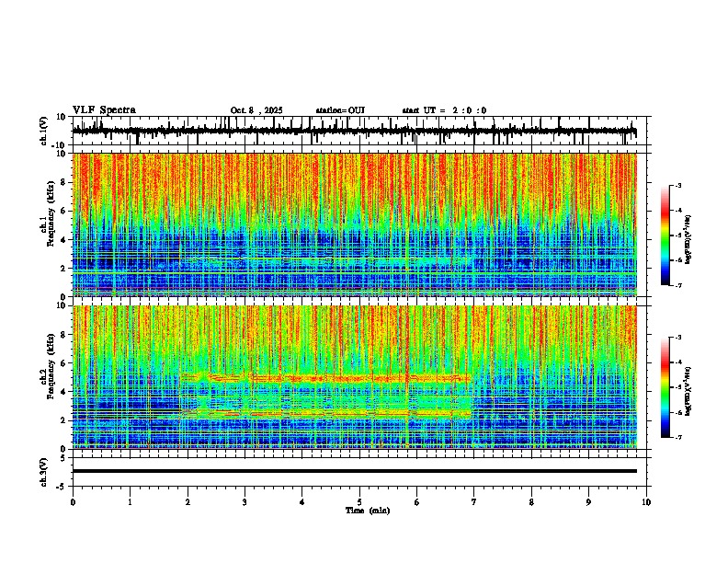Image resolution: width=728 pixels, height=563 pixels.
Task: Select the "Oct. 8 , 2025" date label
Action: 256,110
